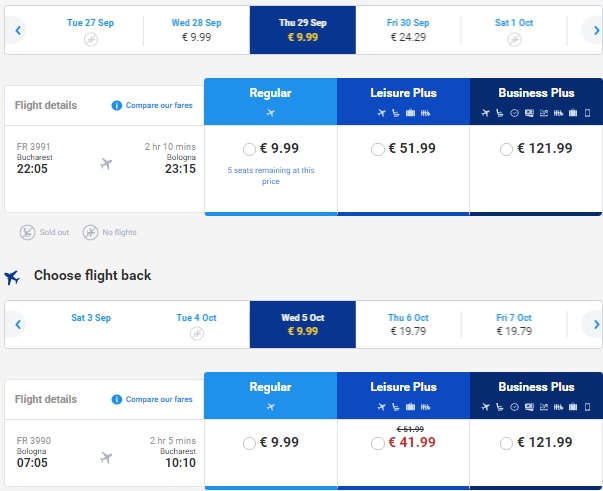Open Compare our fares link for outbound flight
Screen dimensions: 603x491
click(159, 105)
